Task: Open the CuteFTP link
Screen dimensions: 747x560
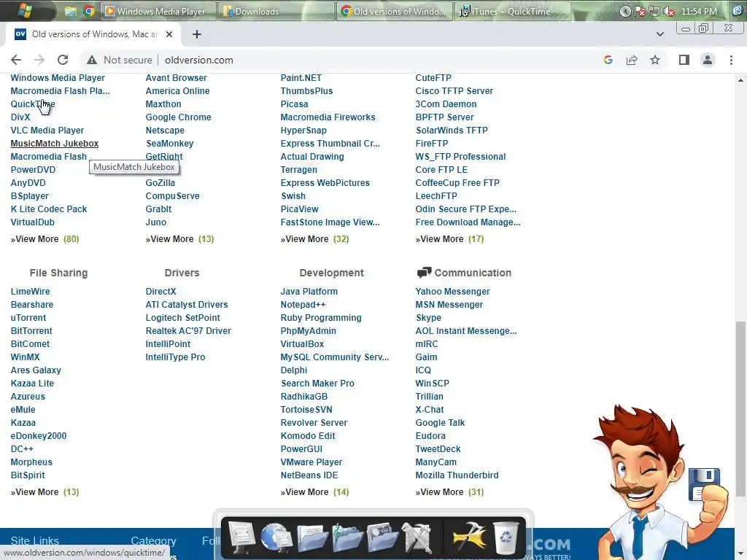Action: [x=433, y=77]
